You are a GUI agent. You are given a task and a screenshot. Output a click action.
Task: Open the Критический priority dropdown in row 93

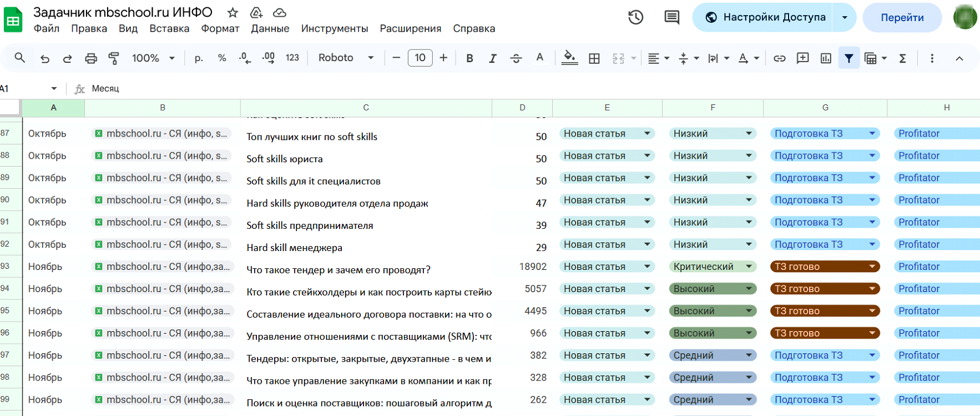[749, 267]
